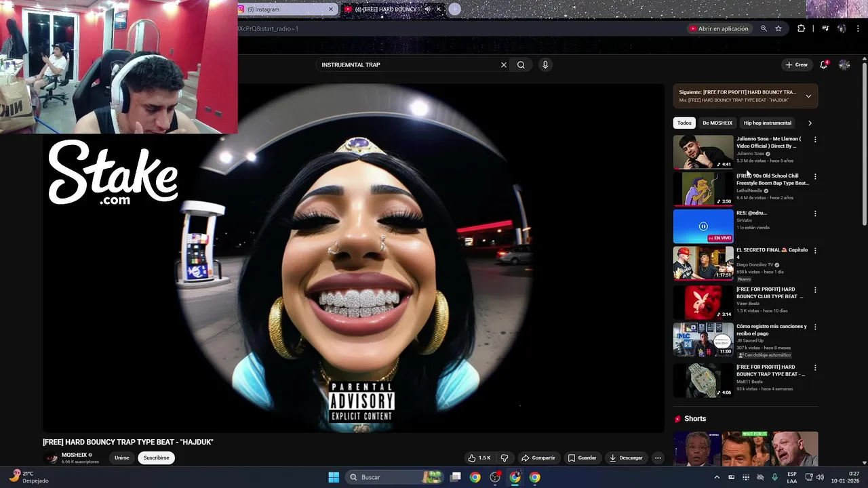Screen dimensions: 868x488
Task: Click the zoom magnifier icon in address bar
Action: tap(764, 28)
